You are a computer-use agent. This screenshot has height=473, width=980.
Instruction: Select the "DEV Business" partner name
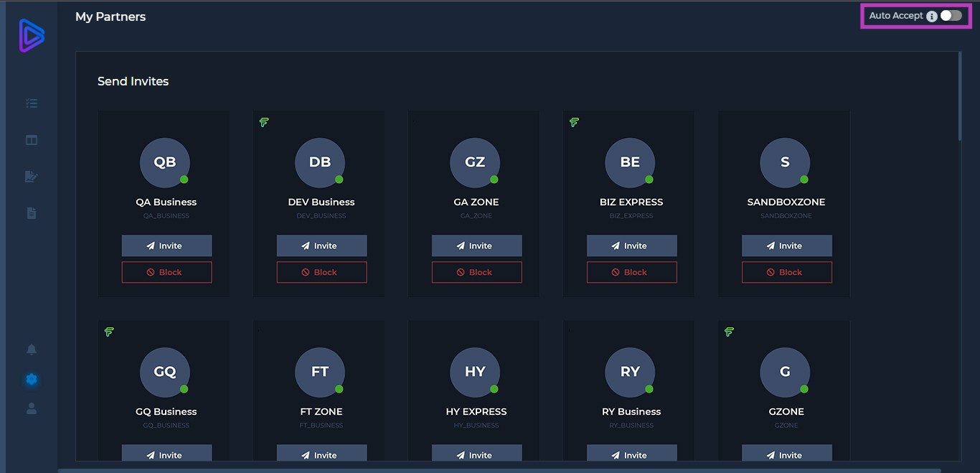coord(321,202)
